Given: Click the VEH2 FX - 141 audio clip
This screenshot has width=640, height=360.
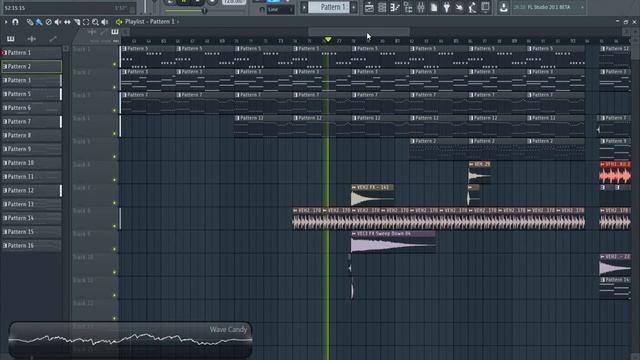Looking at the screenshot, I should tap(373, 195).
